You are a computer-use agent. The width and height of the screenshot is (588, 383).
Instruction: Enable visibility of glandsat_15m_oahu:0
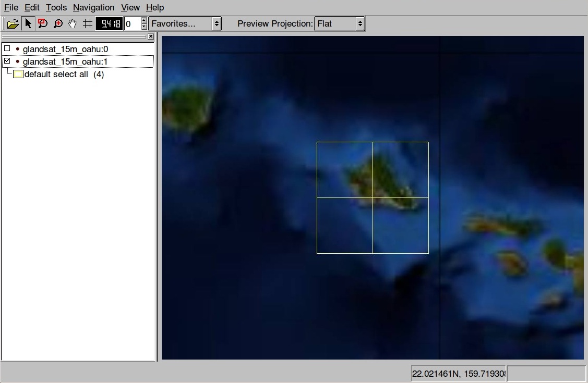point(7,48)
